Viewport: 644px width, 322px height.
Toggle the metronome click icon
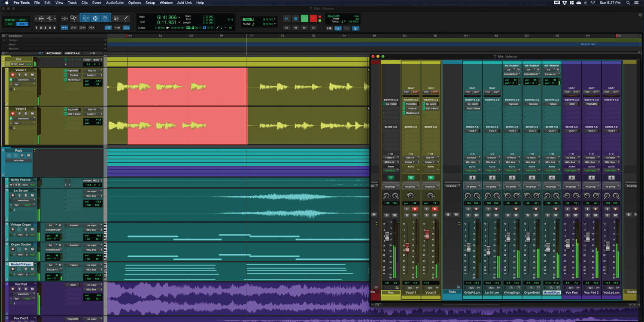(338, 28)
